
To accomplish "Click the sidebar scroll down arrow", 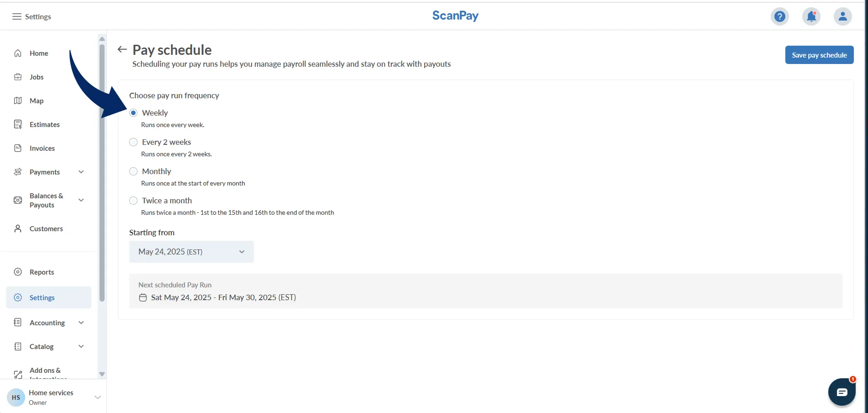I will click(x=102, y=374).
